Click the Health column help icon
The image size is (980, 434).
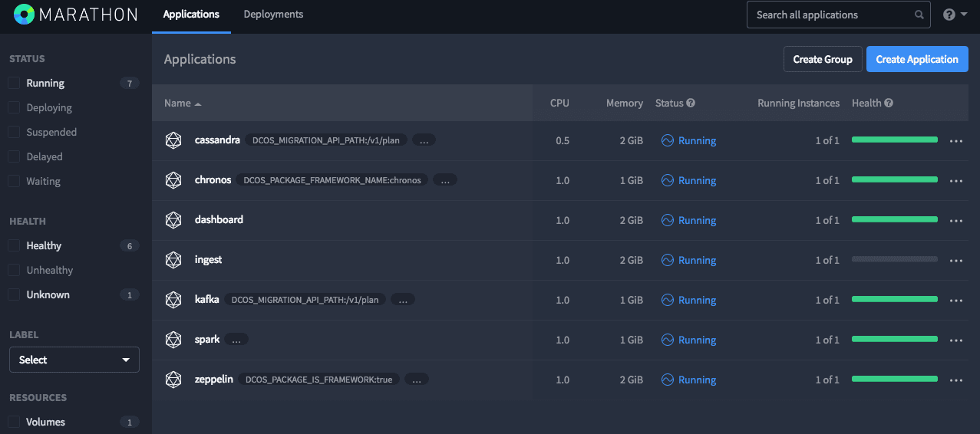tap(889, 103)
